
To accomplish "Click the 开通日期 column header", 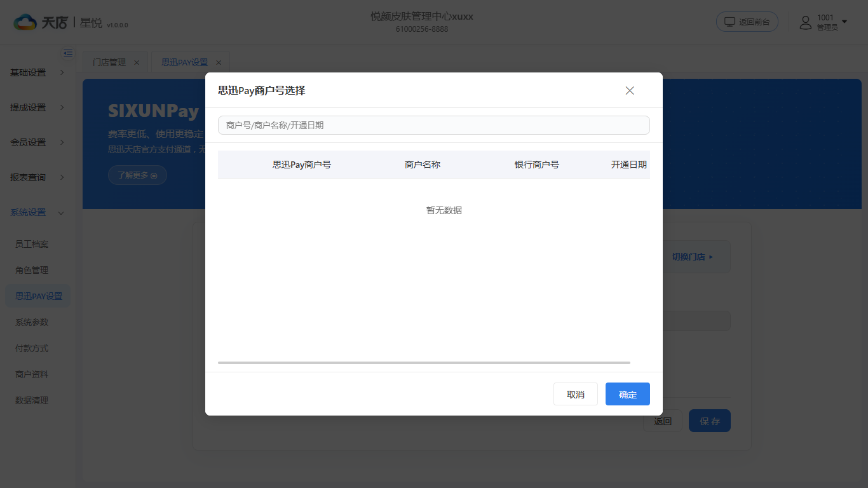I will (x=629, y=165).
